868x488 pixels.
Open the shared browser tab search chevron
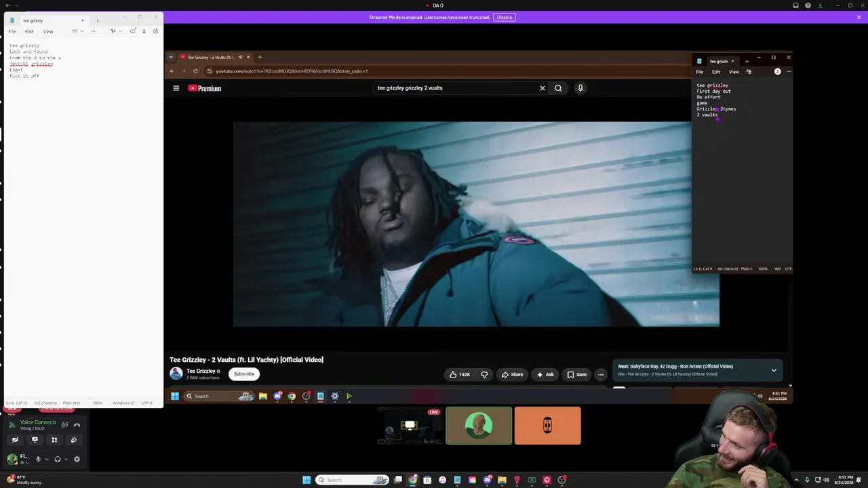pyautogui.click(x=171, y=57)
